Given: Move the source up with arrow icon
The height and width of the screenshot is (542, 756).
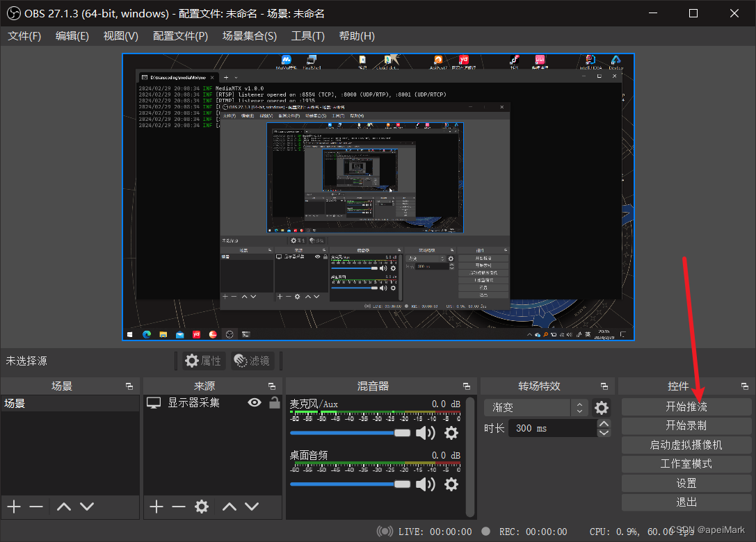Looking at the screenshot, I should click(230, 507).
